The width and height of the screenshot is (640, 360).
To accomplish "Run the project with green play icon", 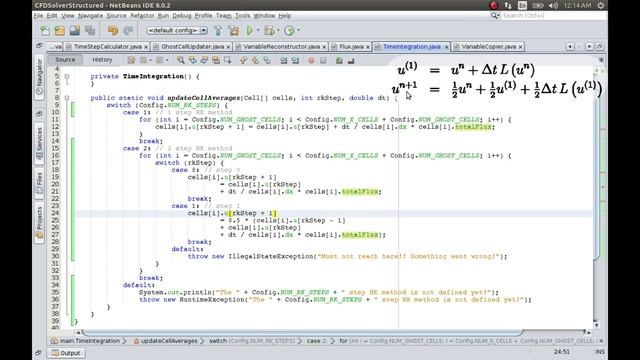I will [250, 31].
